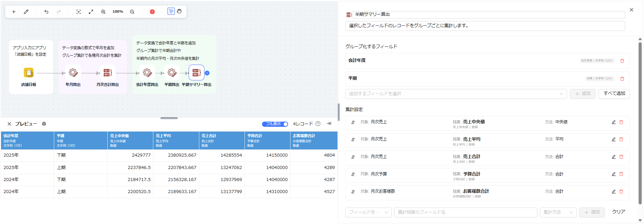Click the right panel vertical scrollbar

(x=640, y=123)
